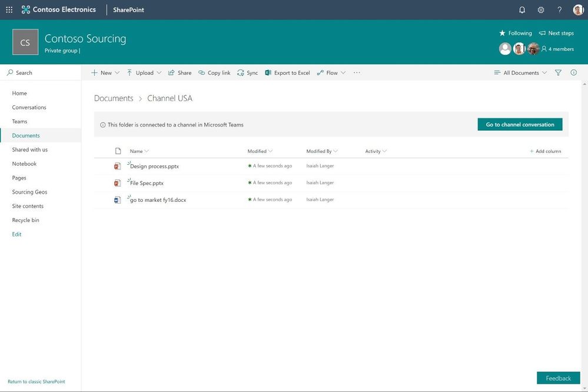Open the All Documents view switcher

click(520, 73)
